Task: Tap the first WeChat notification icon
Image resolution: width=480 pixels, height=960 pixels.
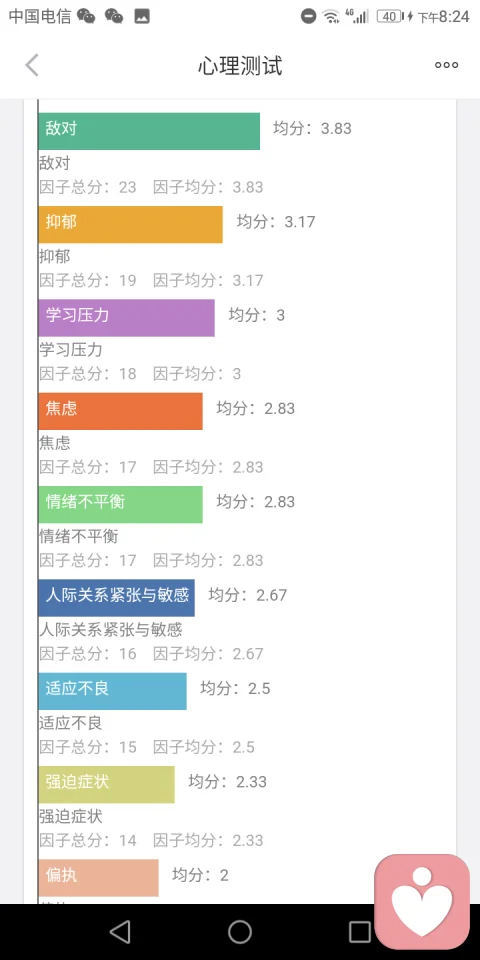Action: (86, 17)
